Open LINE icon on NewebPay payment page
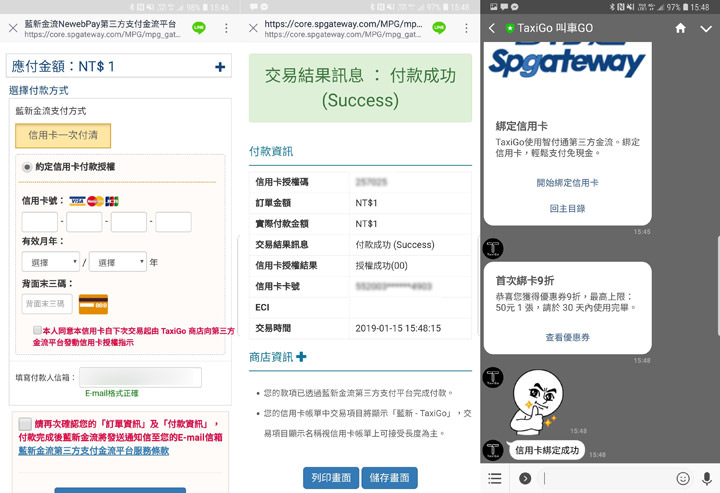720x493 pixels. pos(199,28)
